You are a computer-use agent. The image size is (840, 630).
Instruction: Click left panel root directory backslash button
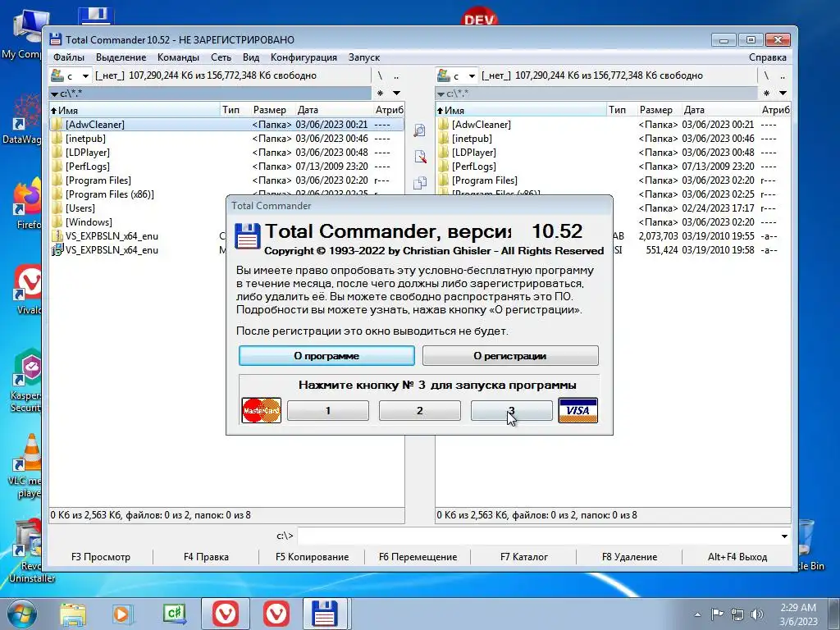381,76
